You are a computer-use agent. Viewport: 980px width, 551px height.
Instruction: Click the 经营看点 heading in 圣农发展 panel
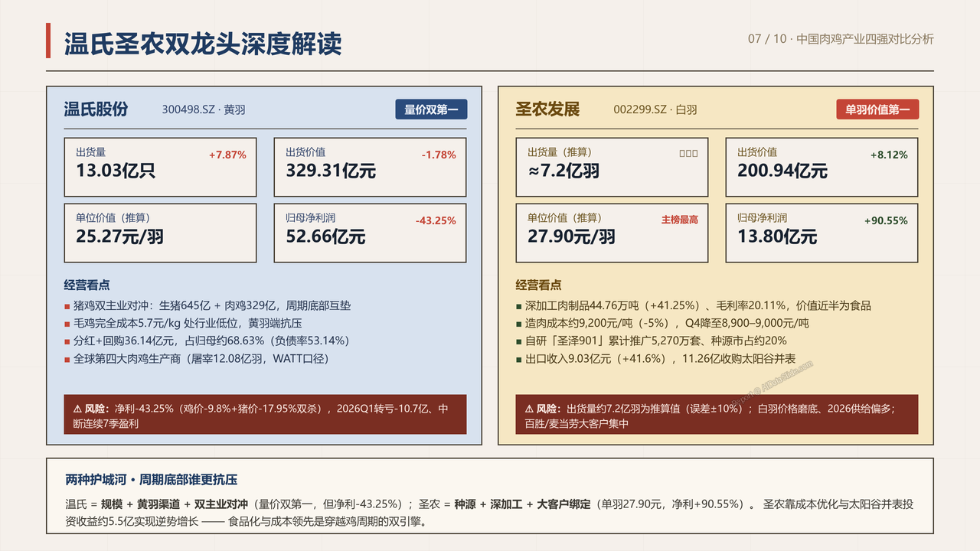(538, 285)
